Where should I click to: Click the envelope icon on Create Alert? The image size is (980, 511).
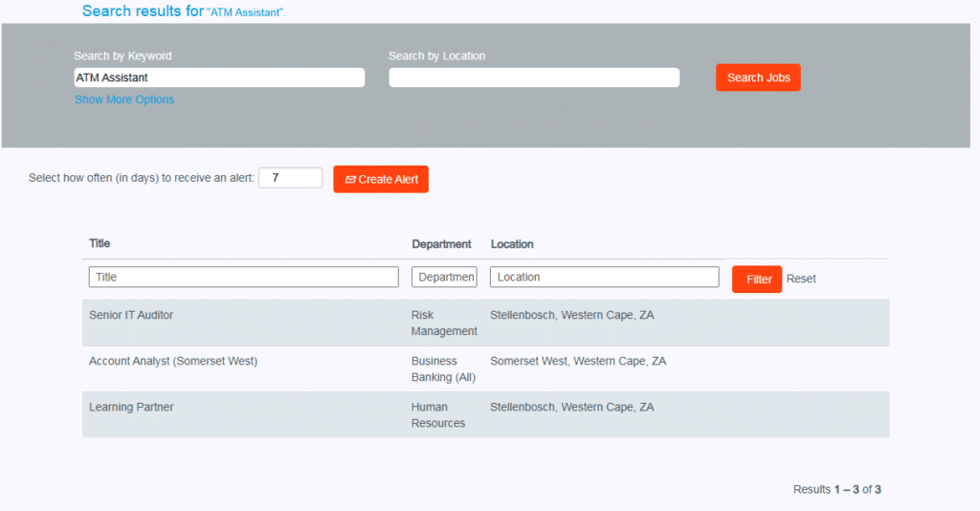[x=350, y=179]
